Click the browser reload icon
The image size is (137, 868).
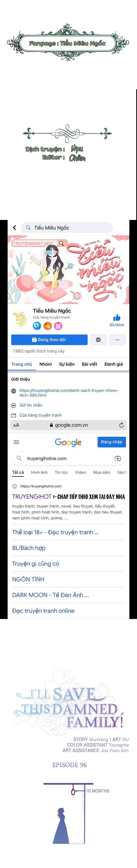coord(122,425)
